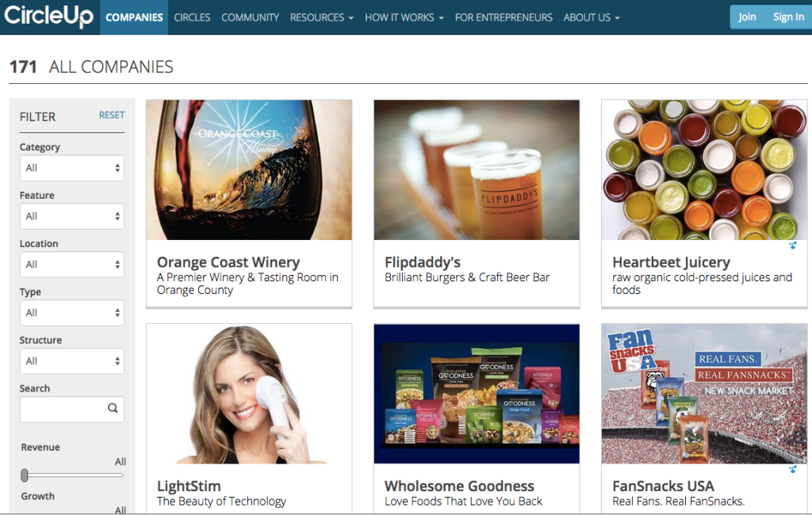Reset all filters
The height and width of the screenshot is (515, 812).
click(x=112, y=115)
